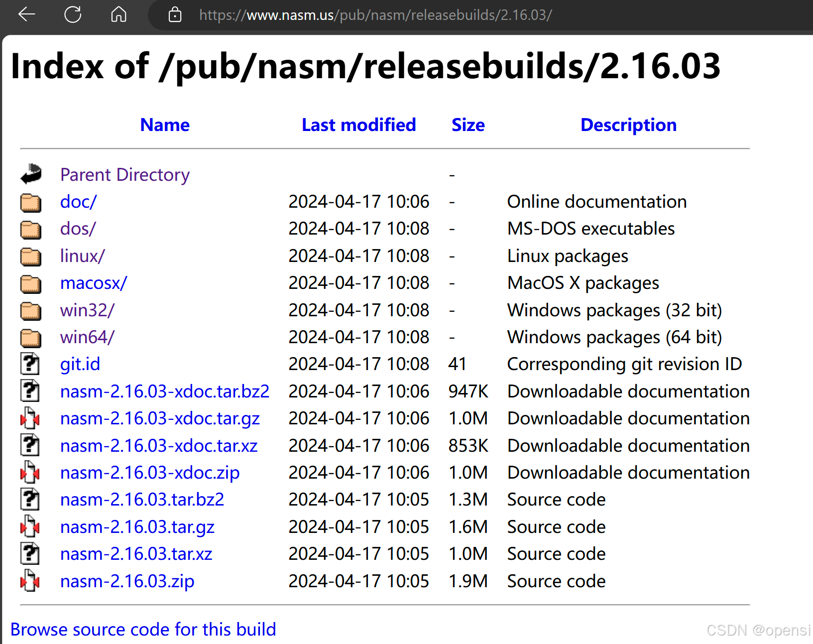Reload the page with refresh icon
The image size is (813, 644).
[x=73, y=14]
